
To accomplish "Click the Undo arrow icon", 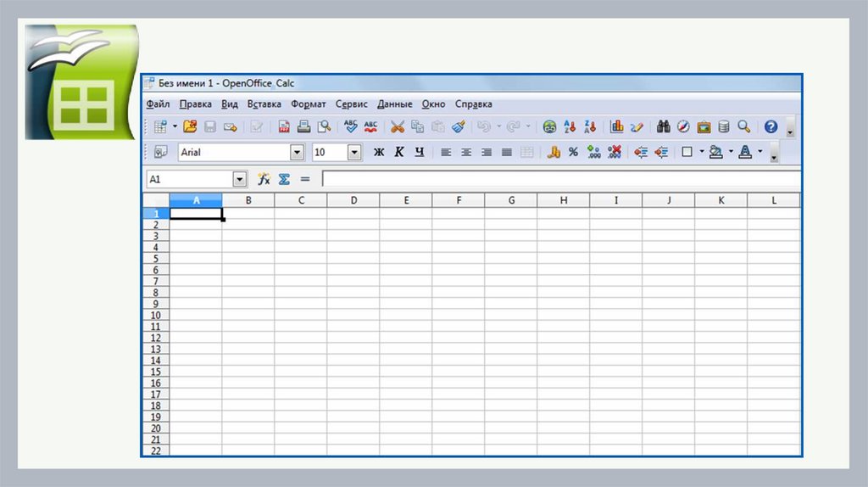I will click(x=484, y=127).
